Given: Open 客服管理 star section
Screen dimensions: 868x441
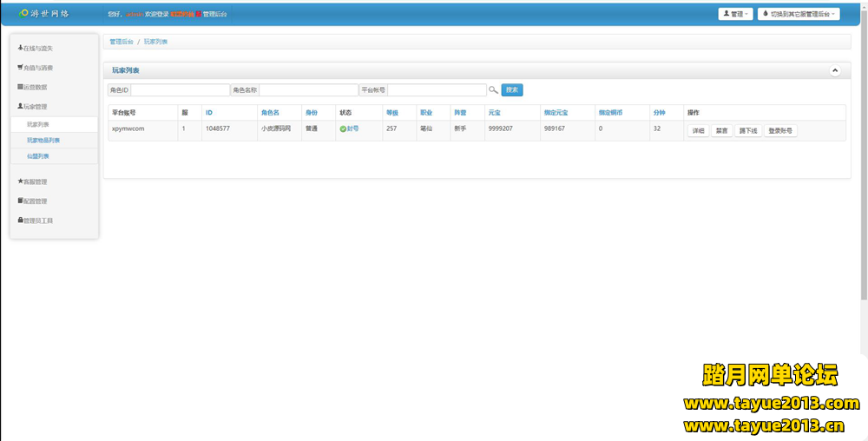Looking at the screenshot, I should (x=35, y=181).
